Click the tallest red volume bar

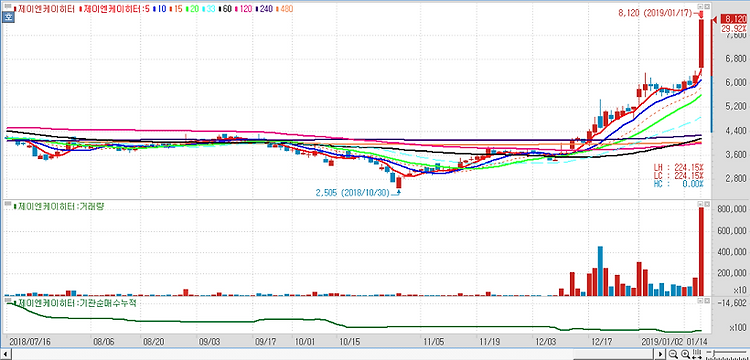(702, 252)
